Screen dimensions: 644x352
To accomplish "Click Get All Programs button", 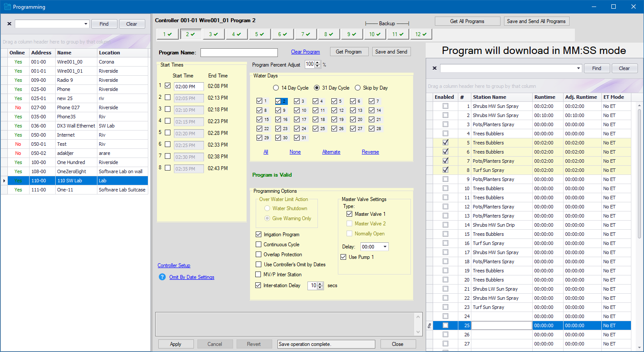I will coord(467,21).
